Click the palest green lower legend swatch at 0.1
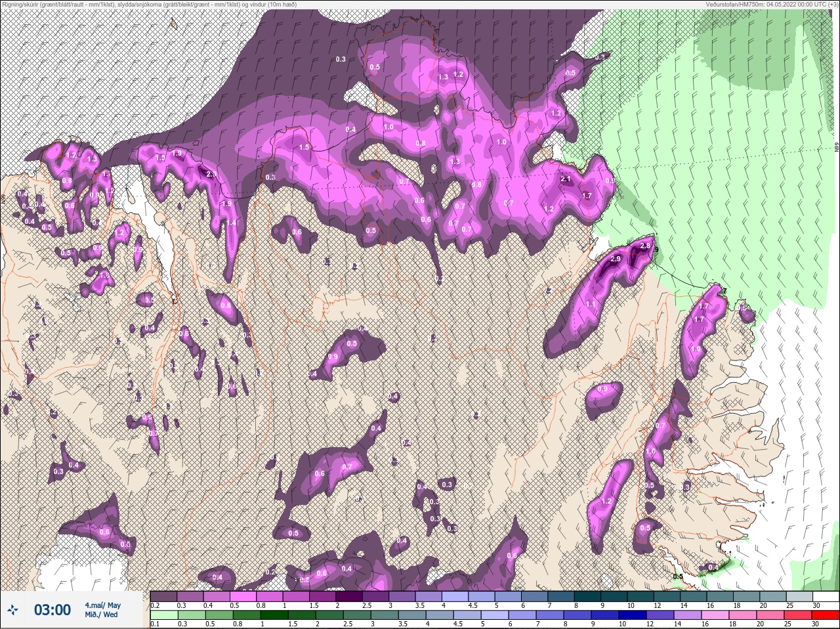This screenshot has height=629, width=840. pos(163,615)
